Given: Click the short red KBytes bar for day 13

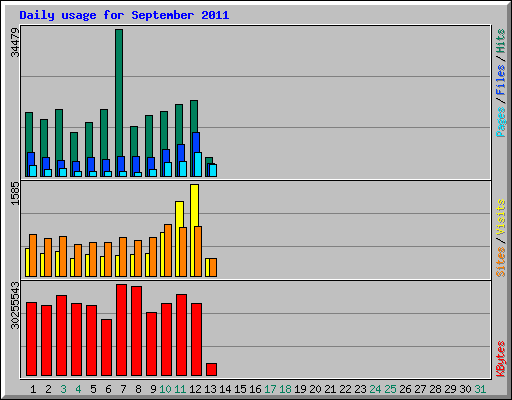Looking at the screenshot, I should pyautogui.click(x=211, y=369).
